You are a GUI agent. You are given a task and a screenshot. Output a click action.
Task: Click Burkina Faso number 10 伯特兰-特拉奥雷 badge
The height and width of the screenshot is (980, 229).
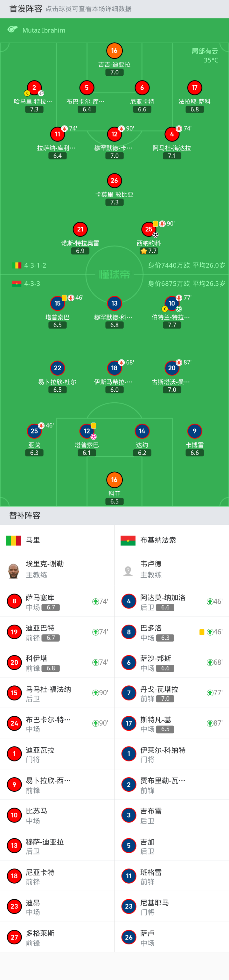171,303
